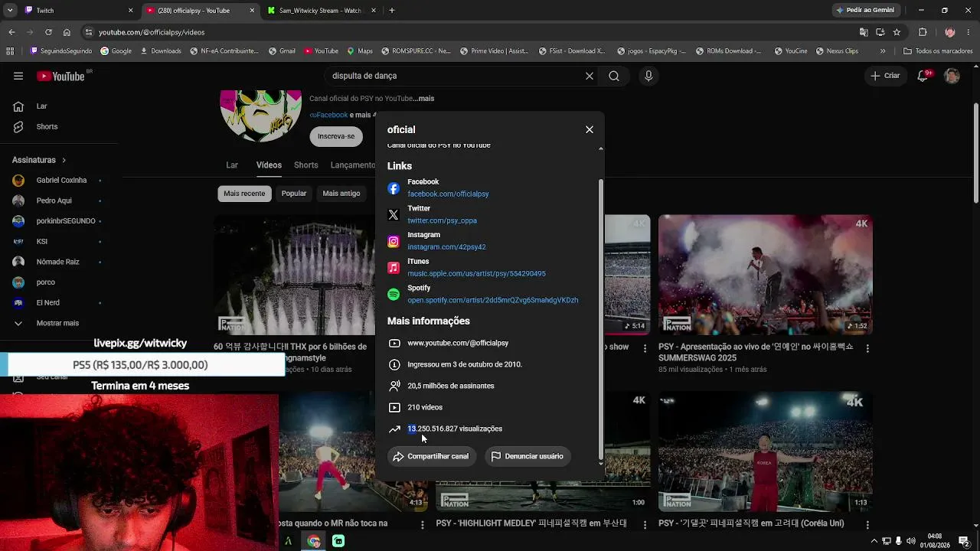Go back using the browser back arrow
Image resolution: width=980 pixels, height=551 pixels.
pos(11,32)
